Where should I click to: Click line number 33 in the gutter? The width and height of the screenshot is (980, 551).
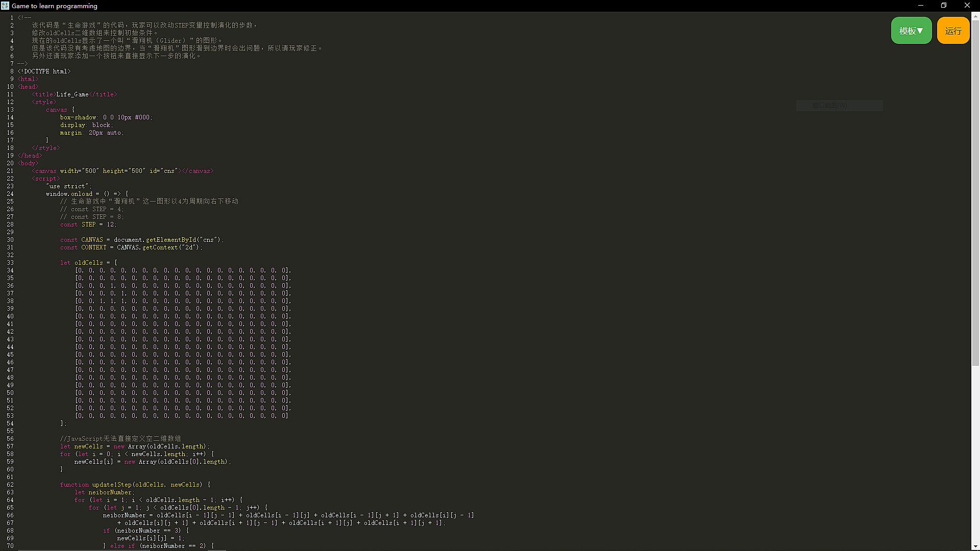10,263
